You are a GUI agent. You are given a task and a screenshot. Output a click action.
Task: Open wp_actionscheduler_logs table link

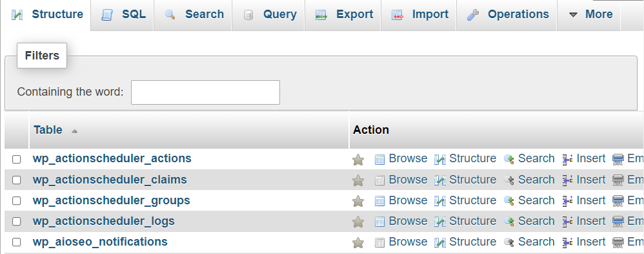pos(103,221)
